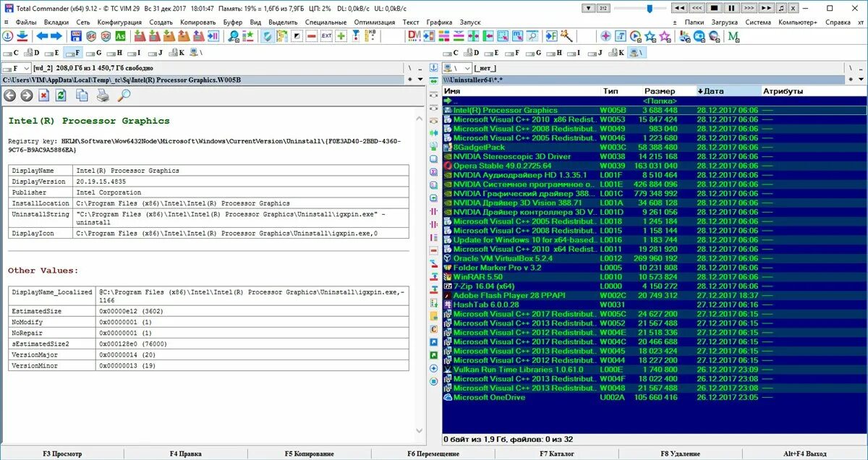Open search magnifier in viewer toolbar
This screenshot has width=868, height=460.
tap(124, 95)
